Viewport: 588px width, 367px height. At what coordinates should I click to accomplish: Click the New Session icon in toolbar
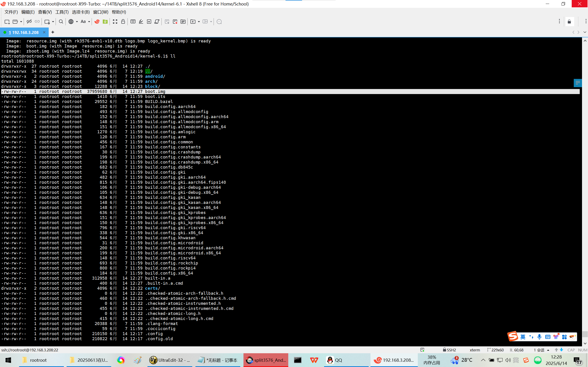tap(7, 22)
